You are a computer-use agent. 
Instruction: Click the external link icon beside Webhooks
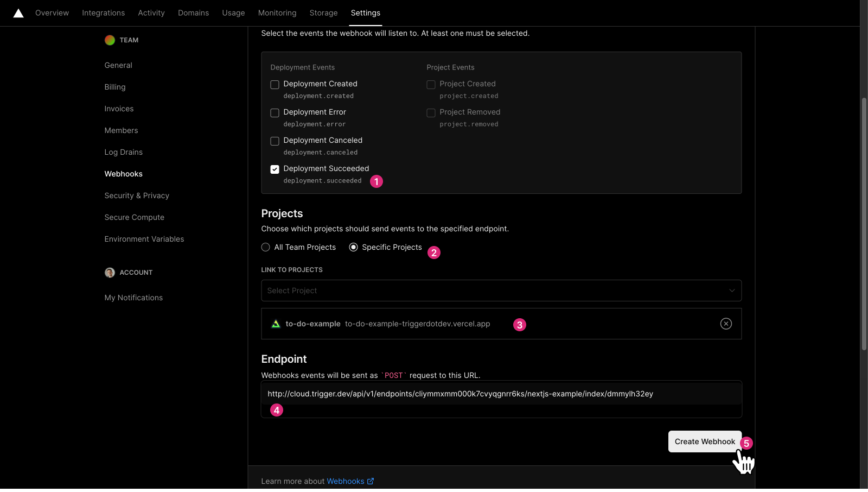coord(371,481)
